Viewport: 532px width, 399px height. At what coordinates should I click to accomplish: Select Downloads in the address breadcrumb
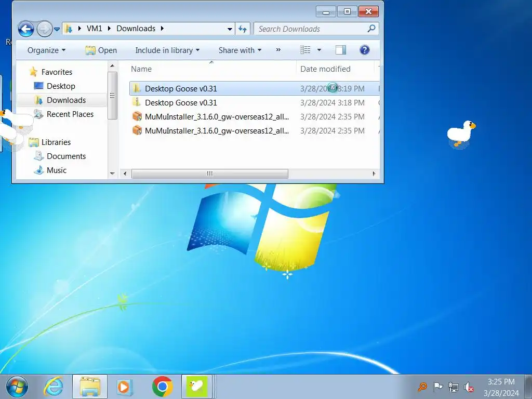tap(136, 29)
